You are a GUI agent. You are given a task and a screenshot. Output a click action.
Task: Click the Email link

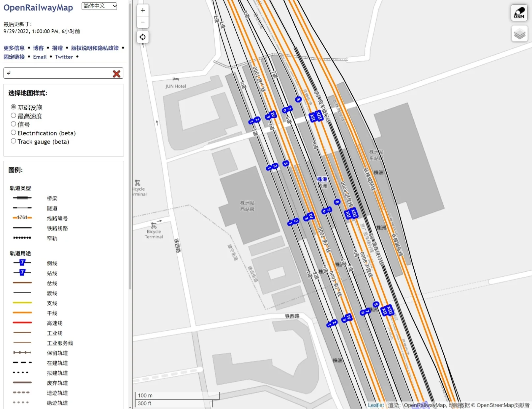coord(40,57)
